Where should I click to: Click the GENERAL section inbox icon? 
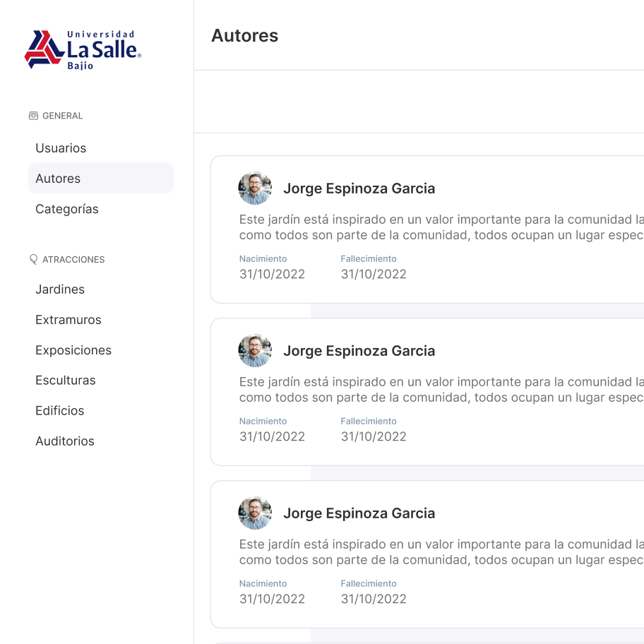click(x=33, y=116)
